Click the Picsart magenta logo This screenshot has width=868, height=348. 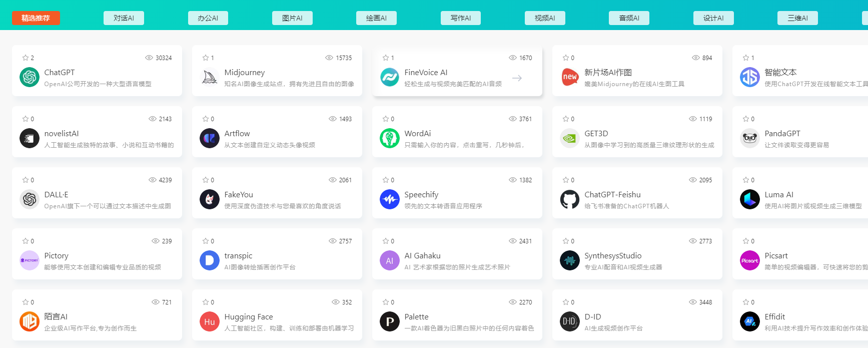750,260
